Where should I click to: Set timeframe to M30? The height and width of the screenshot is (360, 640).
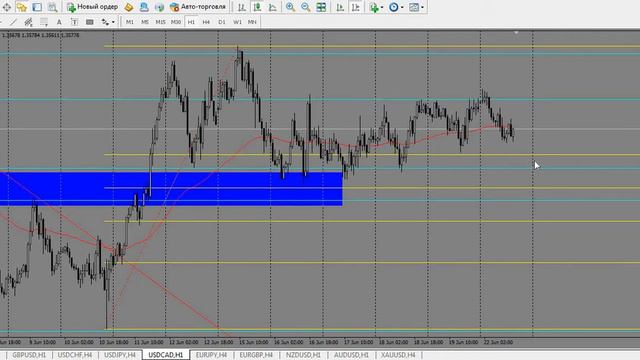pyautogui.click(x=176, y=22)
